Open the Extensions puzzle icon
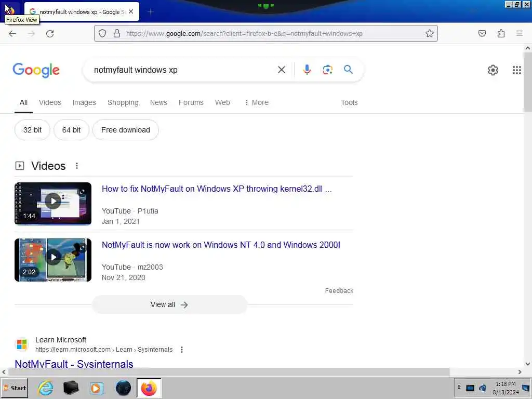The height and width of the screenshot is (399, 532). click(501, 33)
